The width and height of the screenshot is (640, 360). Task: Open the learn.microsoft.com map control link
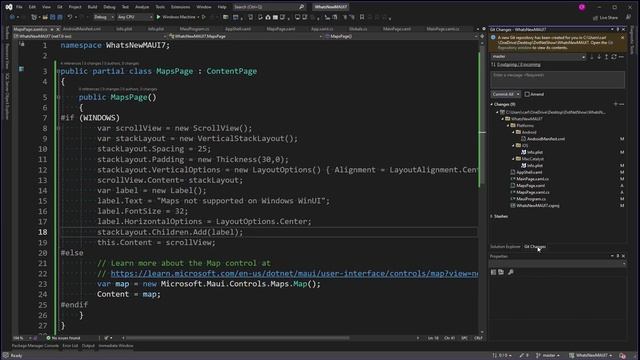(294, 273)
